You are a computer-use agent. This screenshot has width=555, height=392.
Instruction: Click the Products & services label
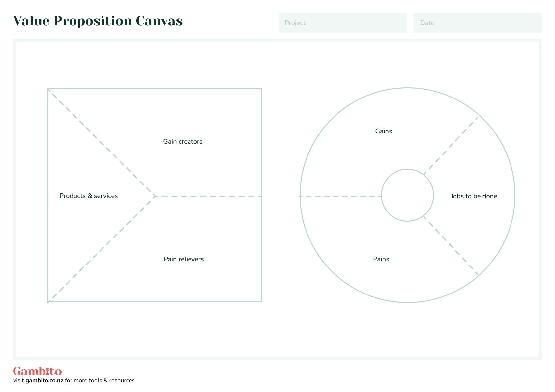(x=89, y=196)
